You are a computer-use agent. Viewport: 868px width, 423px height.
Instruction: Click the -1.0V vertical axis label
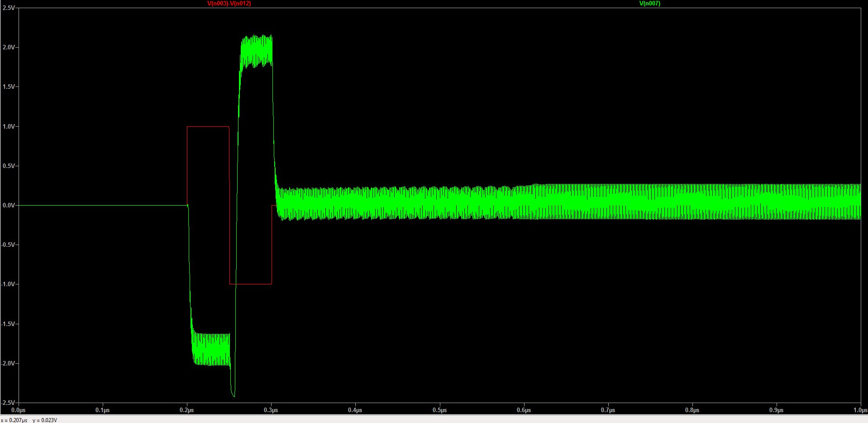coord(8,284)
